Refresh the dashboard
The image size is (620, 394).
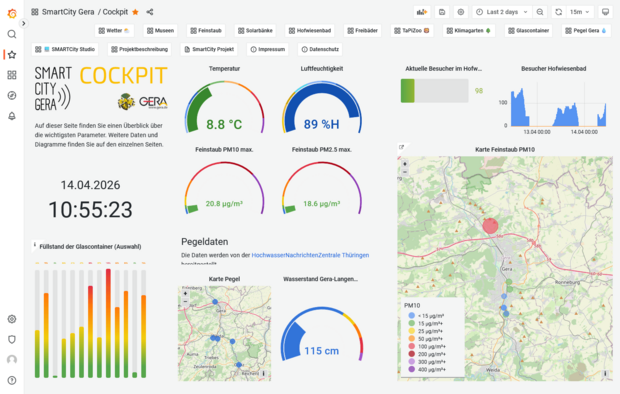(x=558, y=12)
